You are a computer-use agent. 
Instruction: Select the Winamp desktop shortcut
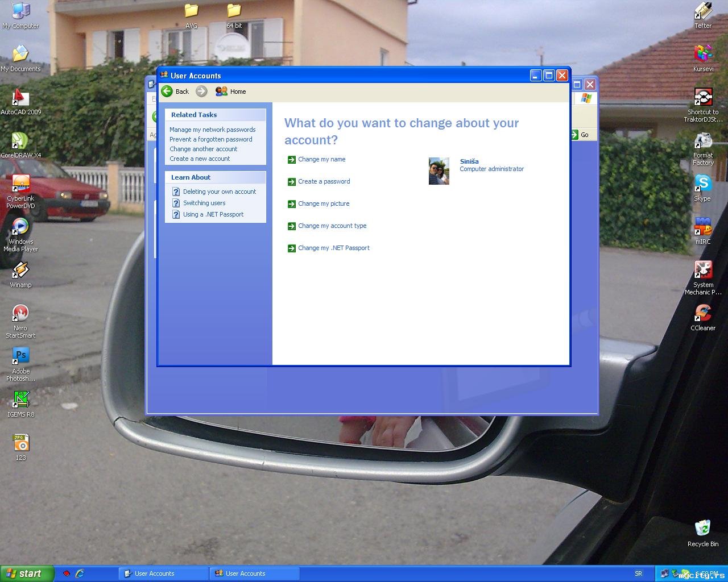click(x=20, y=275)
